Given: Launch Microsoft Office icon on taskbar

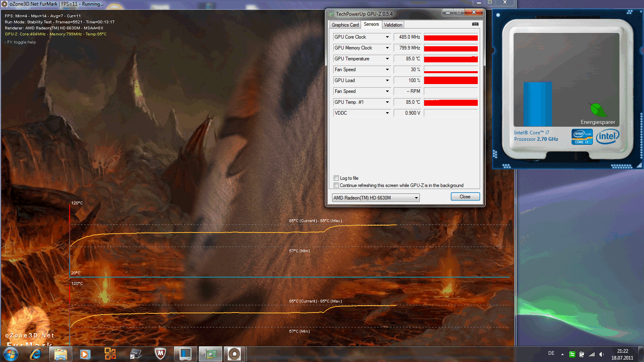Looking at the screenshot, I should [x=110, y=354].
